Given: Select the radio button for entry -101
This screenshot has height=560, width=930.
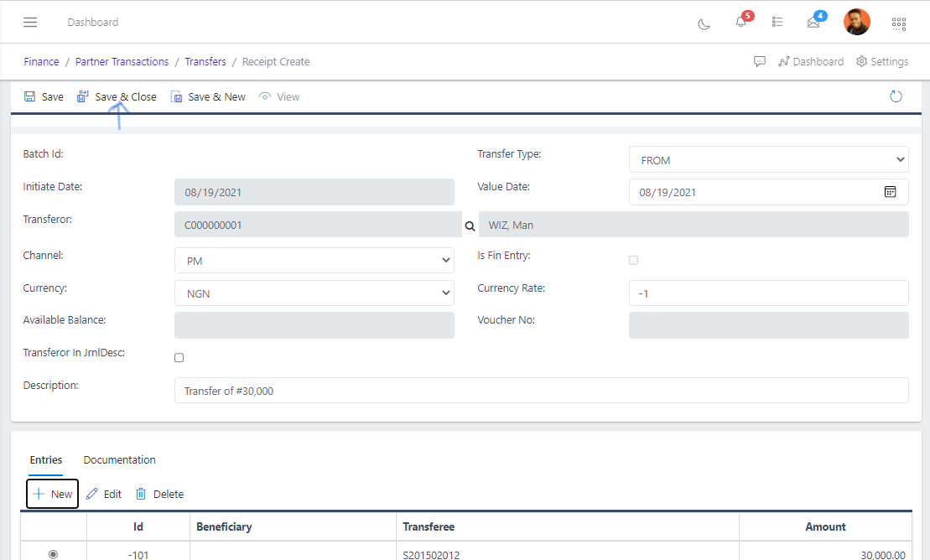Looking at the screenshot, I should 54,554.
